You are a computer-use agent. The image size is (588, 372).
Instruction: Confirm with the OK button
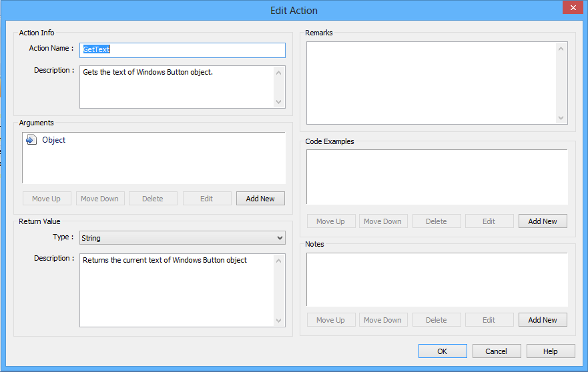(443, 351)
